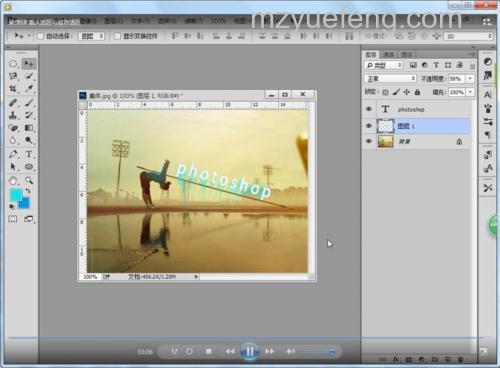
Task: Pause the video playback
Action: pyautogui.click(x=250, y=351)
